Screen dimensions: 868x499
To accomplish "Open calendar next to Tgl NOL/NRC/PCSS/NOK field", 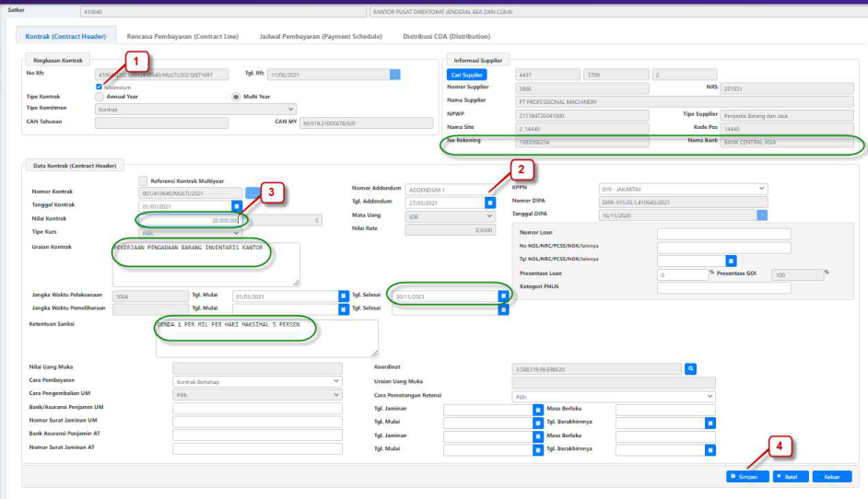I will point(731,261).
